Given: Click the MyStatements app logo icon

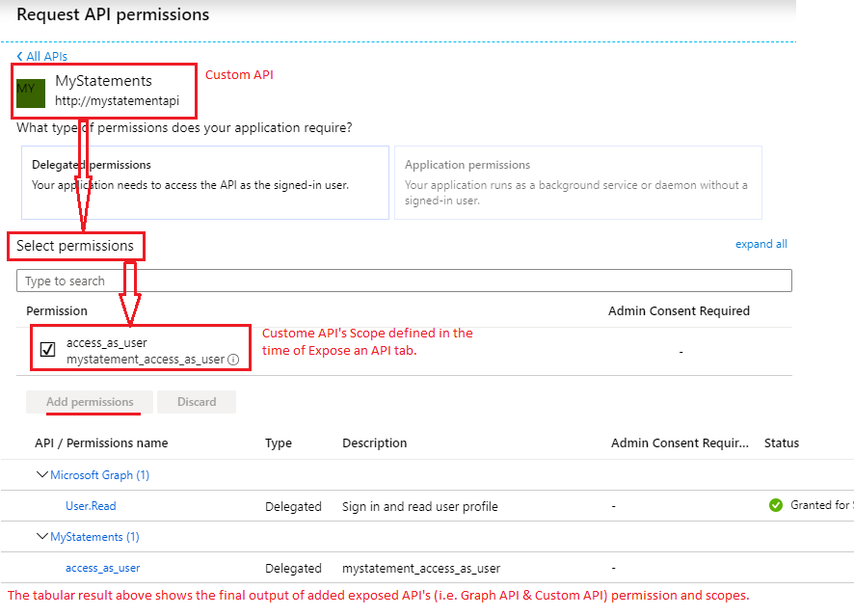Looking at the screenshot, I should [31, 92].
